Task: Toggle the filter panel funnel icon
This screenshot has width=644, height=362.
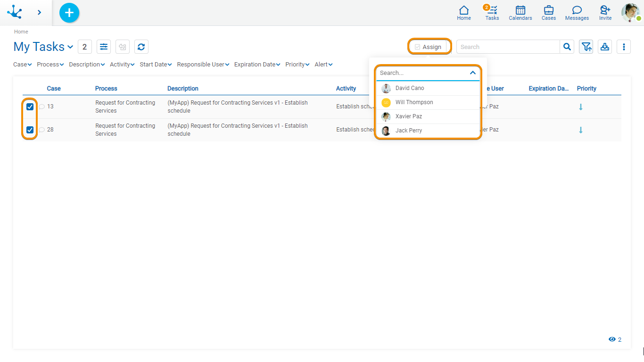Action: 586,47
